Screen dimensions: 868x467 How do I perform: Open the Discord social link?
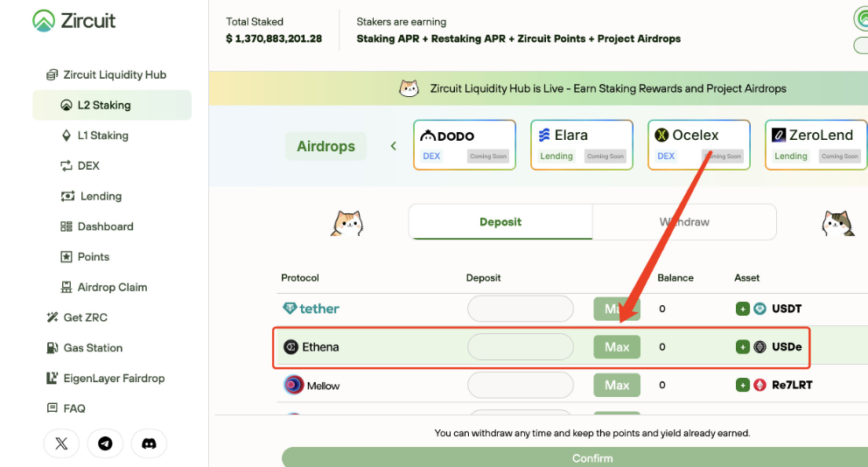click(149, 443)
